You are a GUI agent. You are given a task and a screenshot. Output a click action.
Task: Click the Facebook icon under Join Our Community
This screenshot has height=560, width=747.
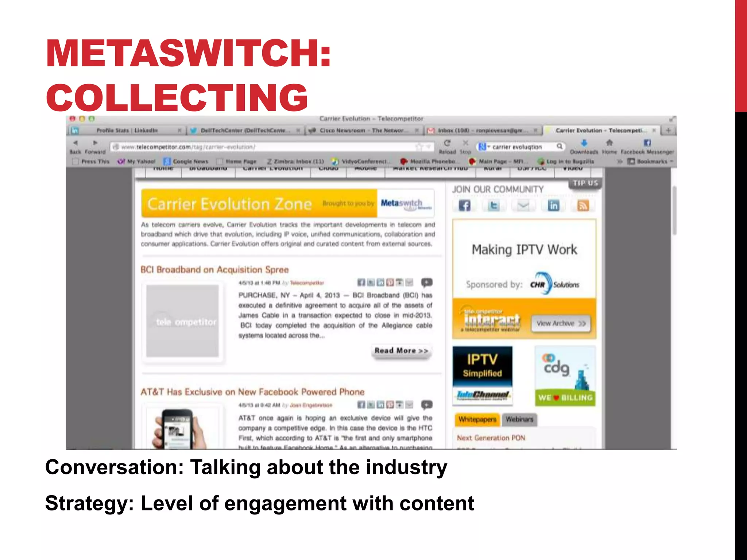tap(464, 206)
